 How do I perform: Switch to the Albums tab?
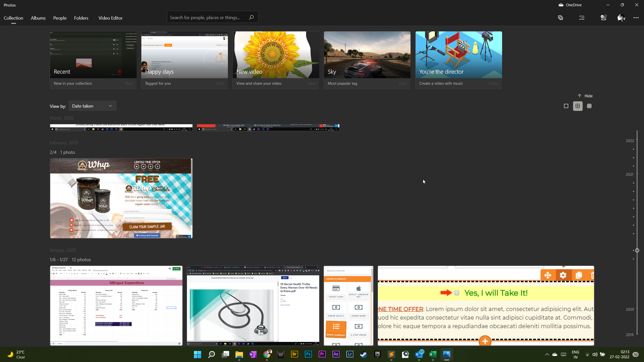pos(38,18)
